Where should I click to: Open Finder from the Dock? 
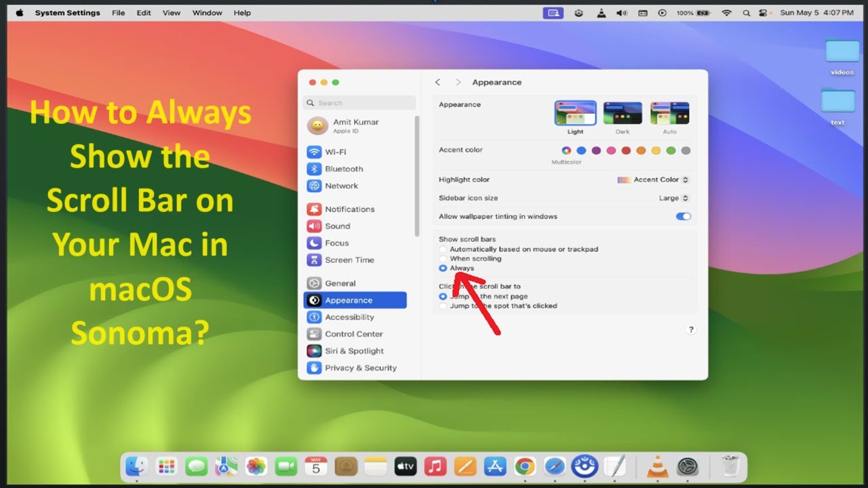click(x=138, y=466)
